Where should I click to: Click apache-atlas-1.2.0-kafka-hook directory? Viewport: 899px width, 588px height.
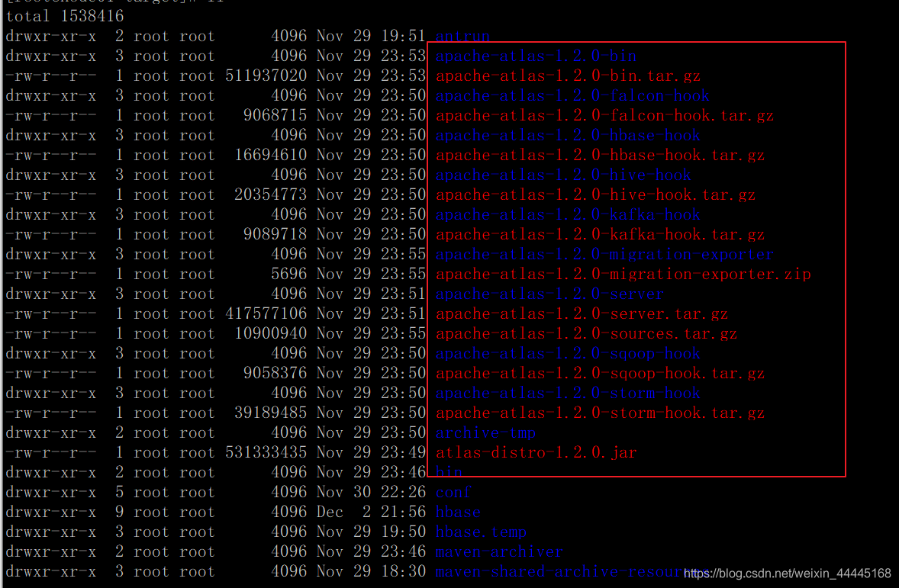tap(568, 215)
